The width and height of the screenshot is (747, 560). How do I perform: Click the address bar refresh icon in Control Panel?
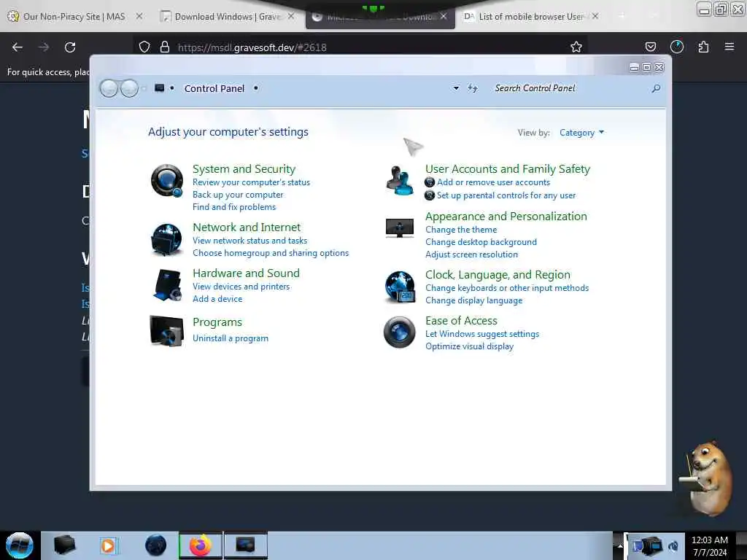pyautogui.click(x=472, y=88)
